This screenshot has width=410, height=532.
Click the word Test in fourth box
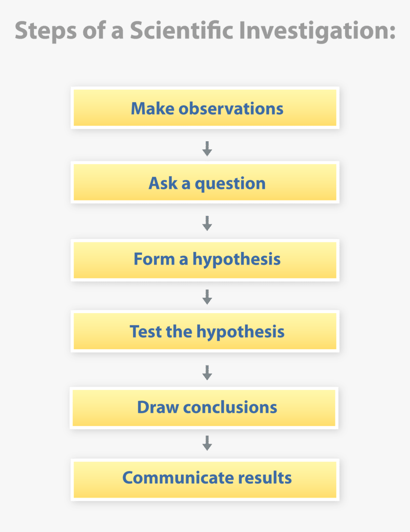coord(146,332)
